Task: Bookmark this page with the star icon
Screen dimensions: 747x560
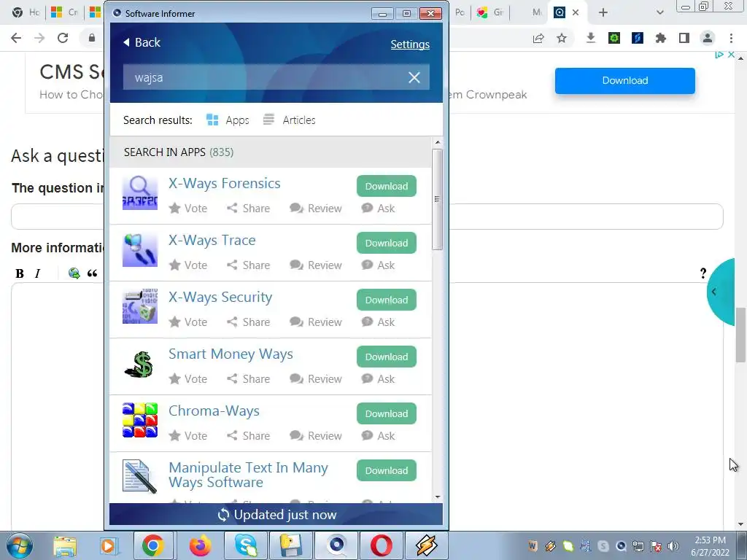Action: point(562,38)
